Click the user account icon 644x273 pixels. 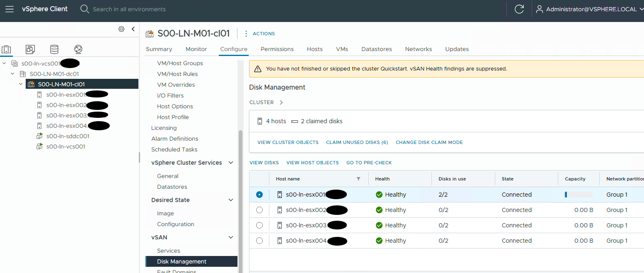click(x=539, y=9)
